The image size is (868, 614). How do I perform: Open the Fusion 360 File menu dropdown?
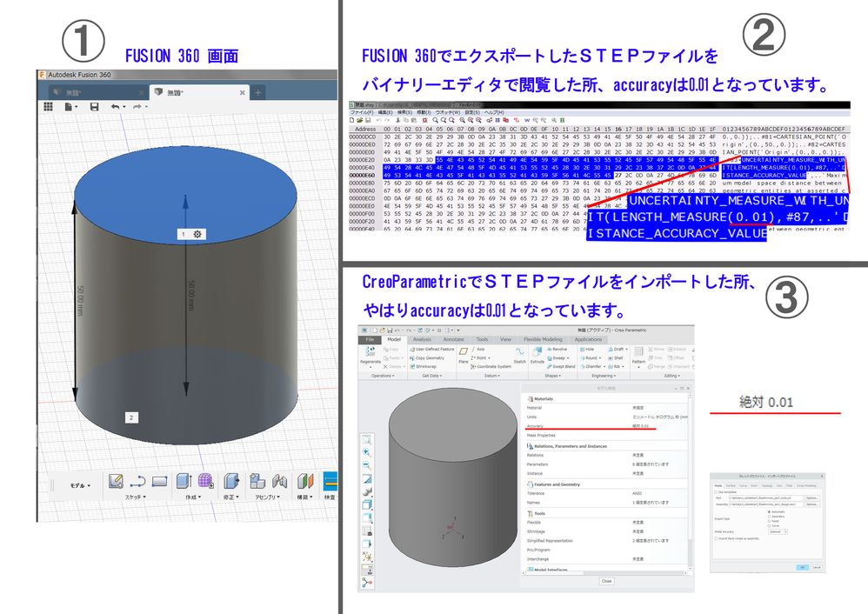[x=70, y=106]
